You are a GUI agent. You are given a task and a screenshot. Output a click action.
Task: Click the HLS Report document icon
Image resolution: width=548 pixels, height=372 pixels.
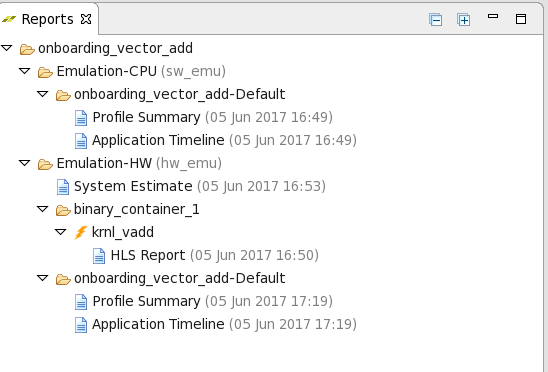click(x=99, y=256)
